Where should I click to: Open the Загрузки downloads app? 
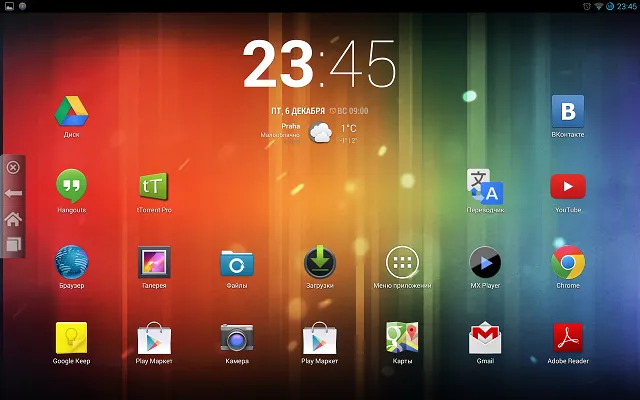[320, 262]
